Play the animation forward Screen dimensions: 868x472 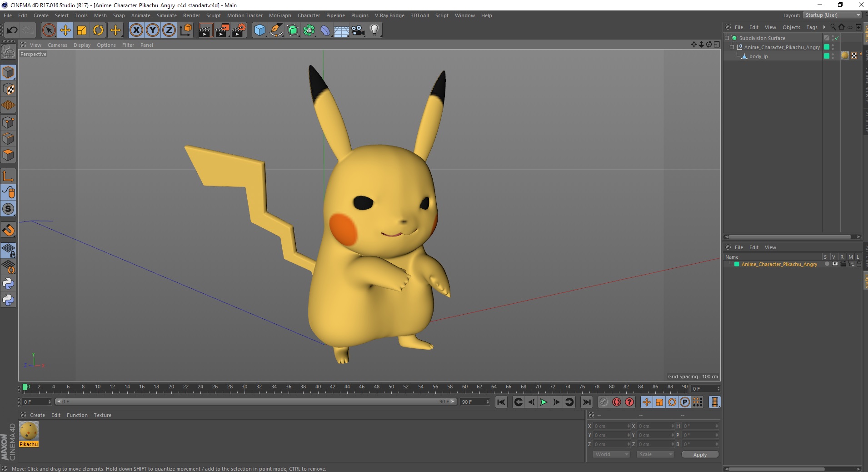(543, 402)
